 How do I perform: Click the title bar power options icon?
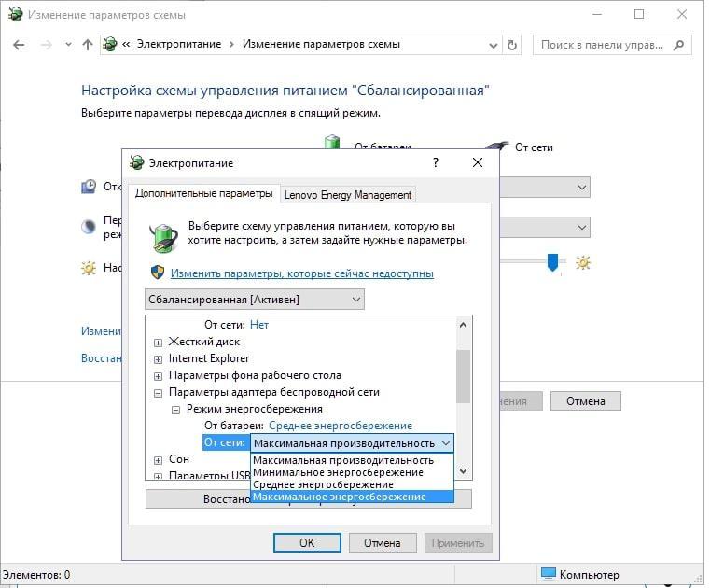click(15, 14)
